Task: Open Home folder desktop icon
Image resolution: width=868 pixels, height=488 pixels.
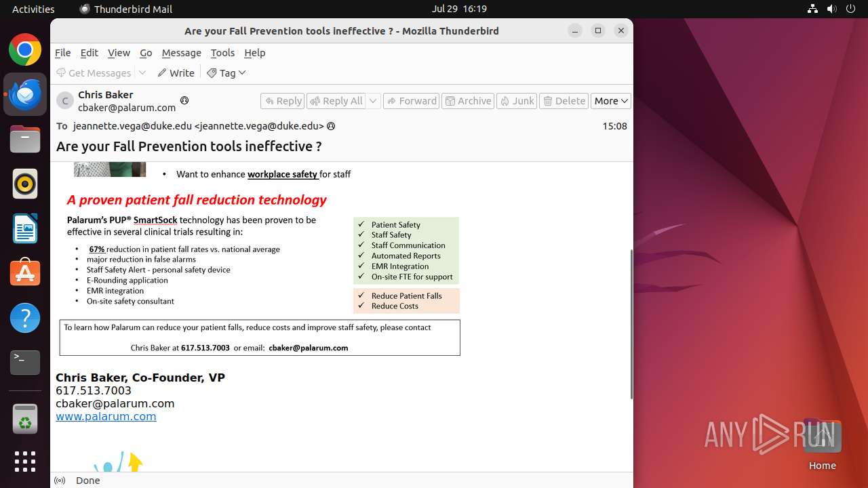Action: [822, 445]
